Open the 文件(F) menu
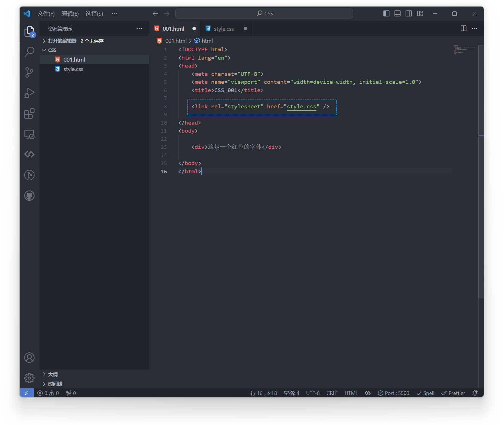Screen dimensions: 504x426 [x=46, y=14]
